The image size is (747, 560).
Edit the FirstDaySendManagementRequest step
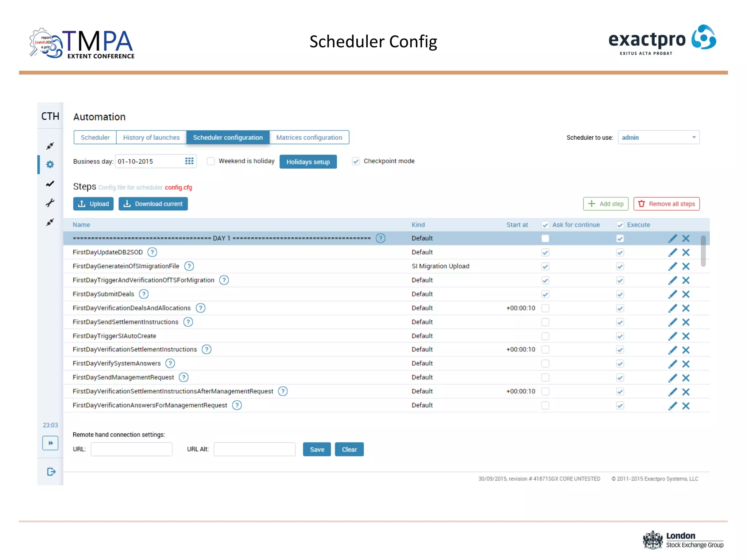point(673,378)
